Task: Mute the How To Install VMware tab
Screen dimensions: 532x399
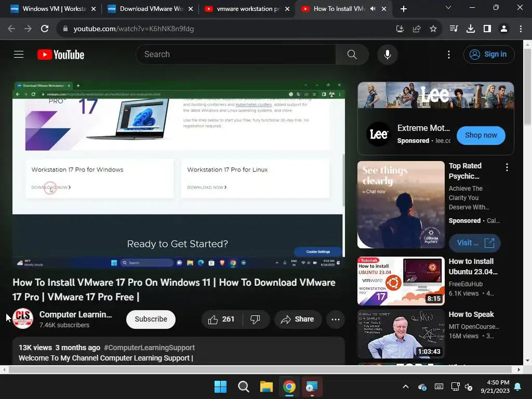Action: (373, 9)
